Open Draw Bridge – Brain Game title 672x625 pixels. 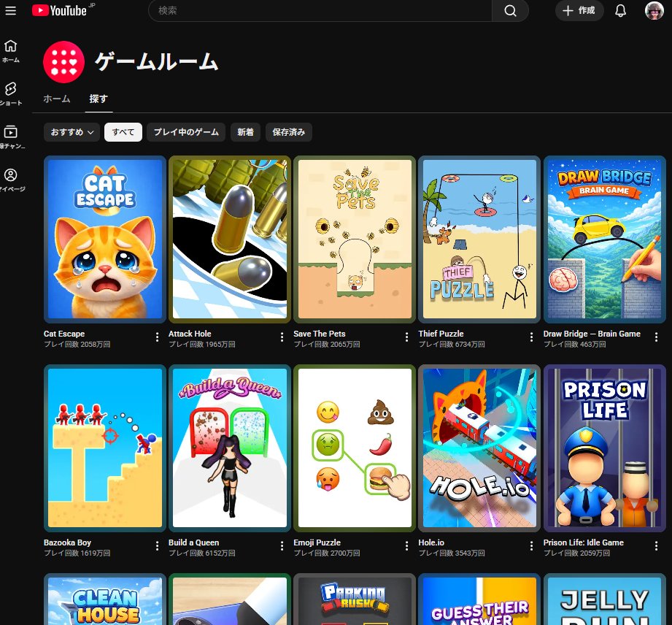coord(592,333)
